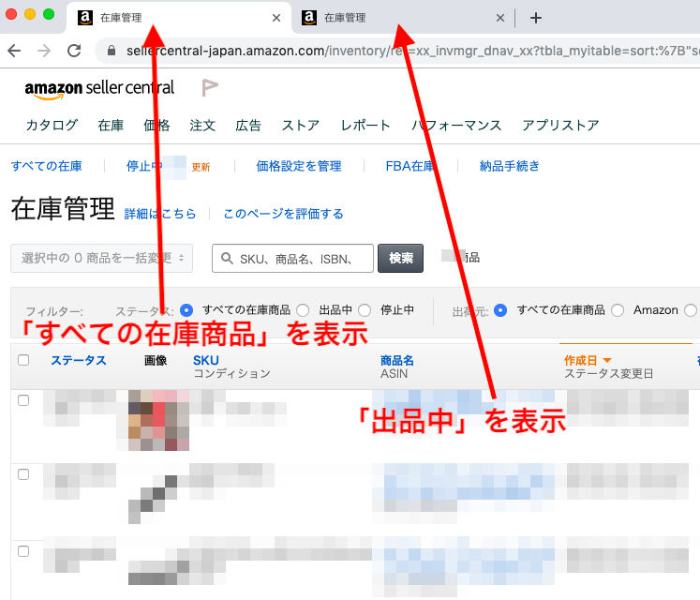Check the first product row checkbox
The height and width of the screenshot is (600, 700).
click(x=23, y=400)
